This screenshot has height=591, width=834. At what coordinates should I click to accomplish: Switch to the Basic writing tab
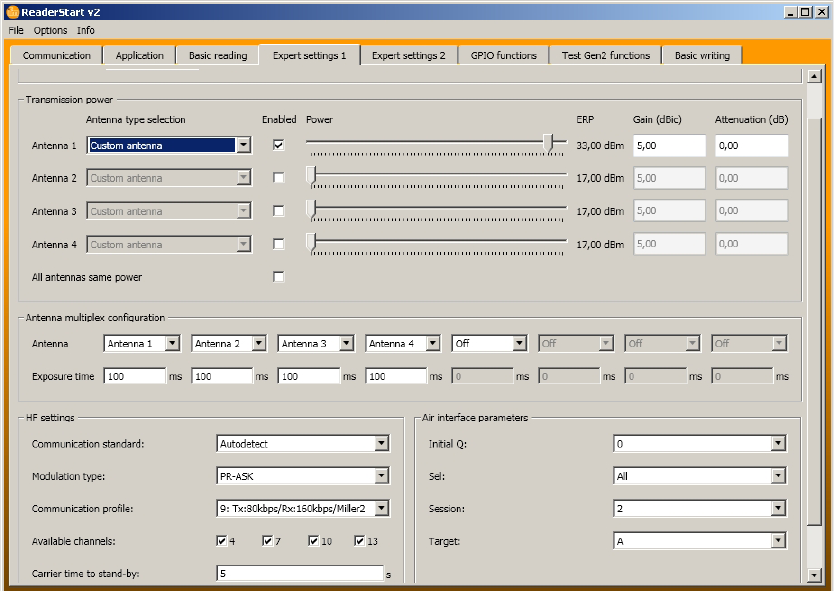[701, 56]
